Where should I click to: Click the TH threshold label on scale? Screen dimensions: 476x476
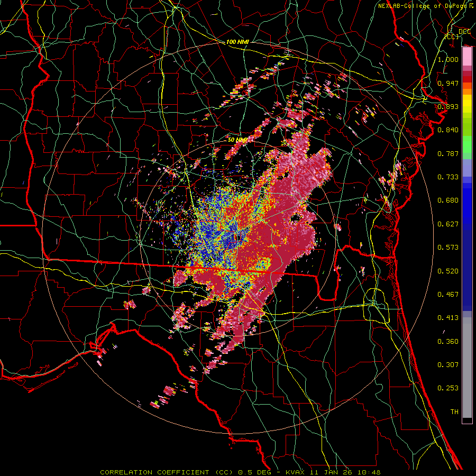[x=454, y=412]
